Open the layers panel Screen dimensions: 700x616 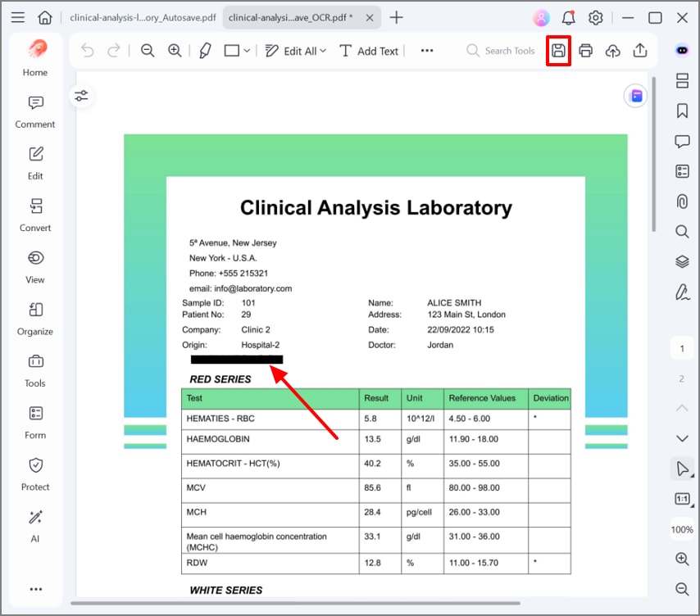point(682,261)
